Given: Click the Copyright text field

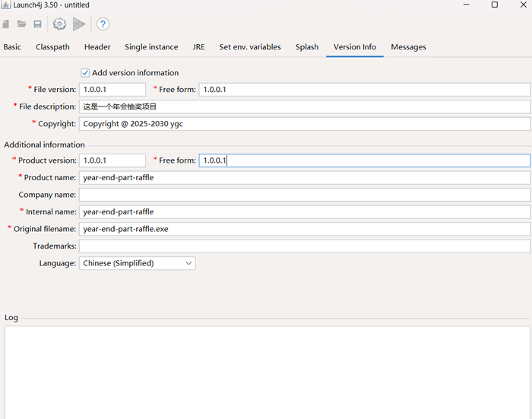Looking at the screenshot, I should tap(304, 124).
